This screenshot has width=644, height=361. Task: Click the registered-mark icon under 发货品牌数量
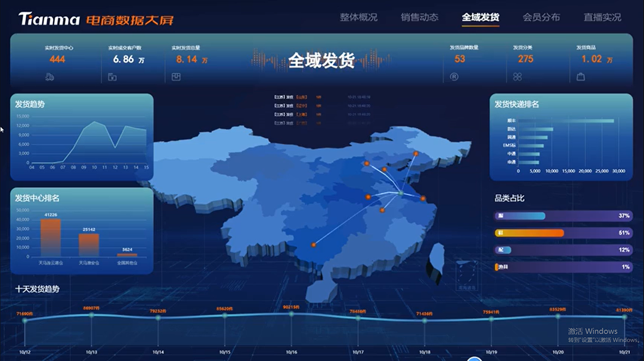click(454, 77)
